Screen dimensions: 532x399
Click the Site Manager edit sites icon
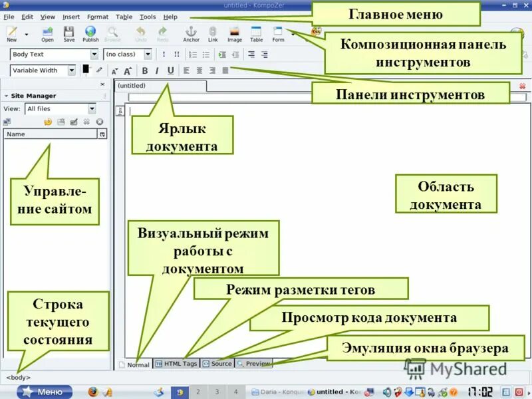pyautogui.click(x=7, y=122)
